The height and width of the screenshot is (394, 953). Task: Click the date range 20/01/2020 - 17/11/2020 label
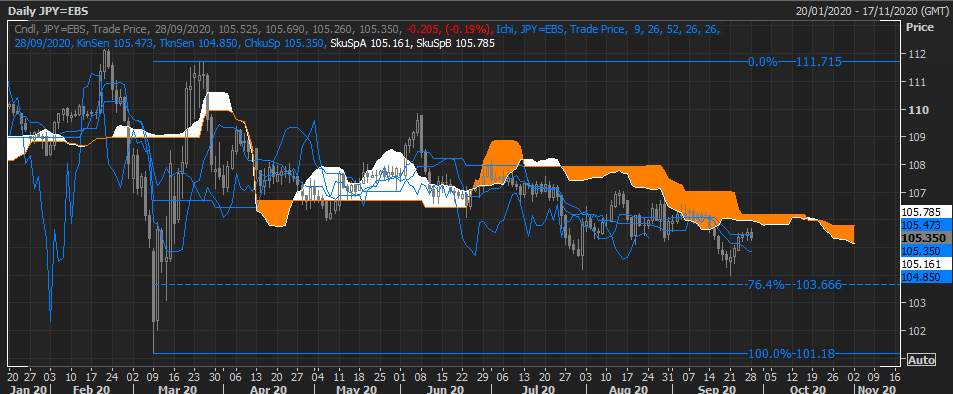(x=872, y=10)
